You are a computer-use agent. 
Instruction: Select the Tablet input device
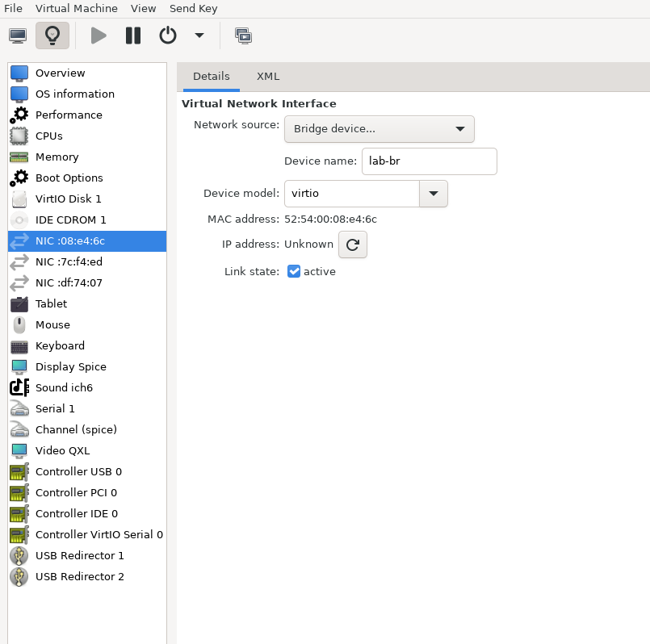pos(50,303)
